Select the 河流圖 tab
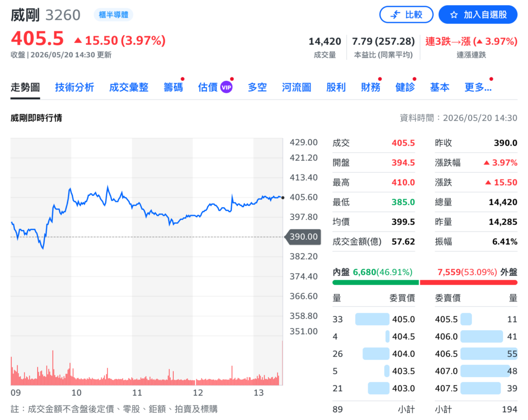 coord(296,88)
